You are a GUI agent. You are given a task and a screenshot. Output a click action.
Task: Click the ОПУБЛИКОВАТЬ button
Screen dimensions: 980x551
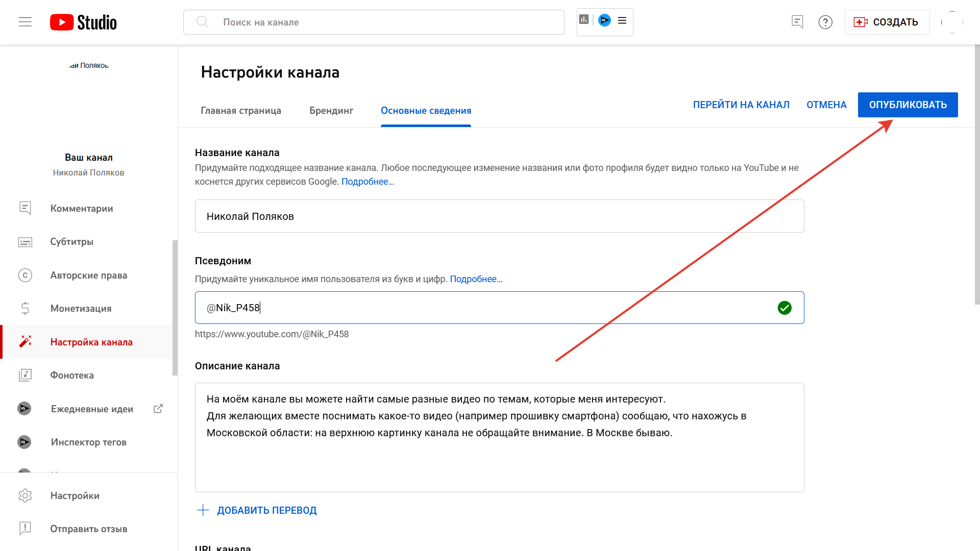click(908, 105)
